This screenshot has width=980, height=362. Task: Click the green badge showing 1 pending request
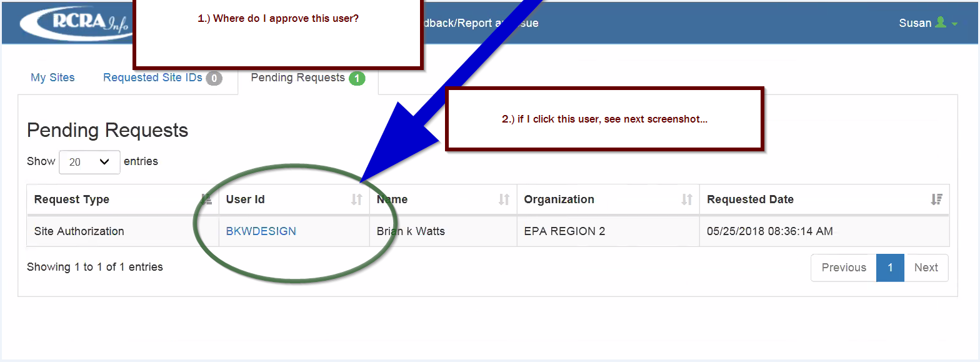pos(357,78)
